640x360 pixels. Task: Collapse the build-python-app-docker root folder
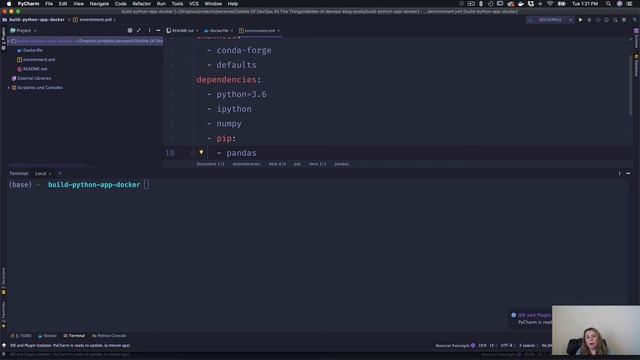click(x=9, y=41)
